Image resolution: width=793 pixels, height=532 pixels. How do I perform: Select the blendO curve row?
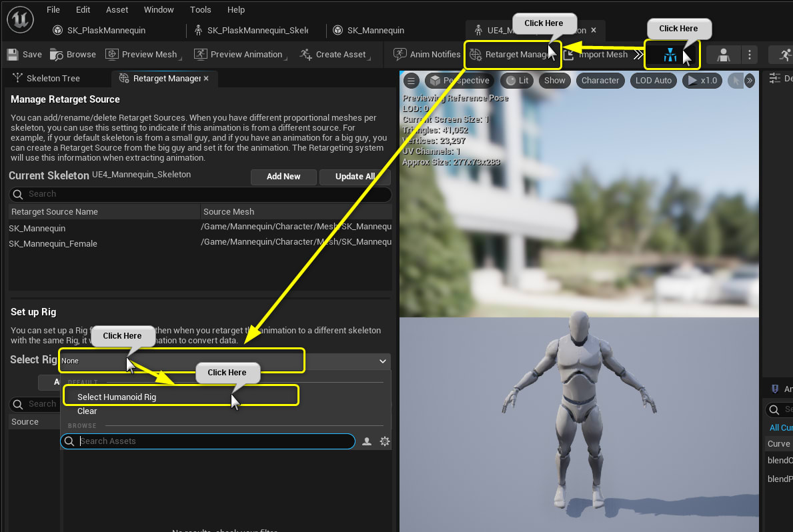(780, 461)
